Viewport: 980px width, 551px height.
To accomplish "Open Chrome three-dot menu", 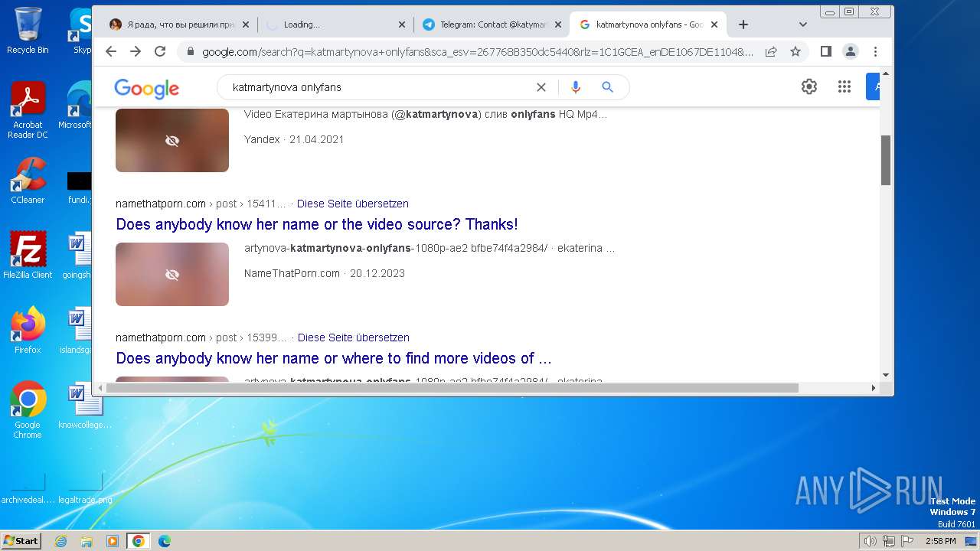I will tap(875, 51).
